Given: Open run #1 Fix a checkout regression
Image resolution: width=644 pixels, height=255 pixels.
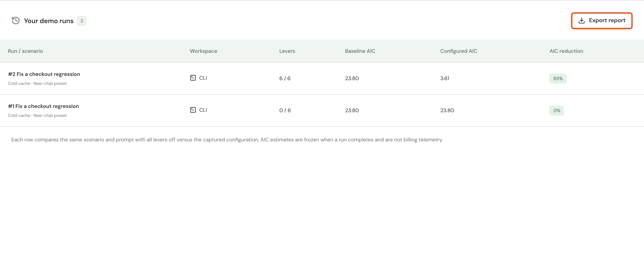Looking at the screenshot, I should 43,106.
